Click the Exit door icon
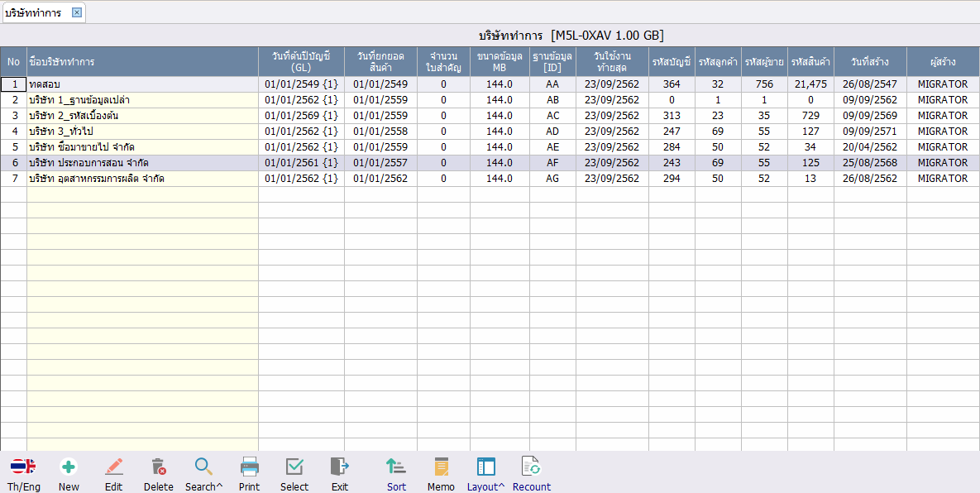Image resolution: width=980 pixels, height=493 pixels. click(x=339, y=467)
